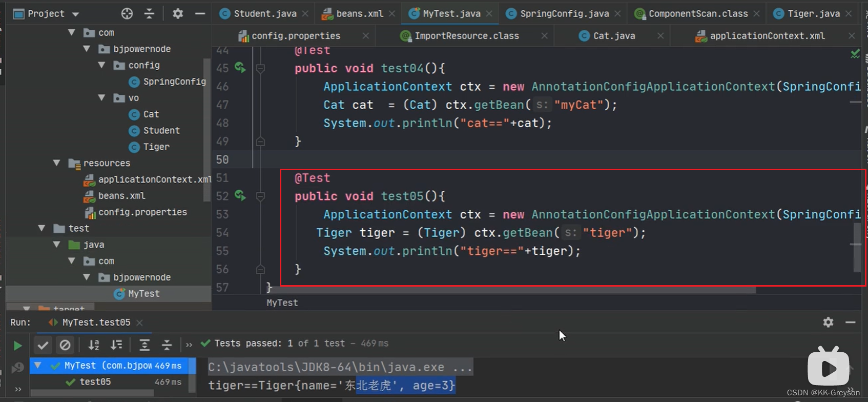Image resolution: width=868 pixels, height=402 pixels.
Task: Select test05 result row
Action: [109, 382]
